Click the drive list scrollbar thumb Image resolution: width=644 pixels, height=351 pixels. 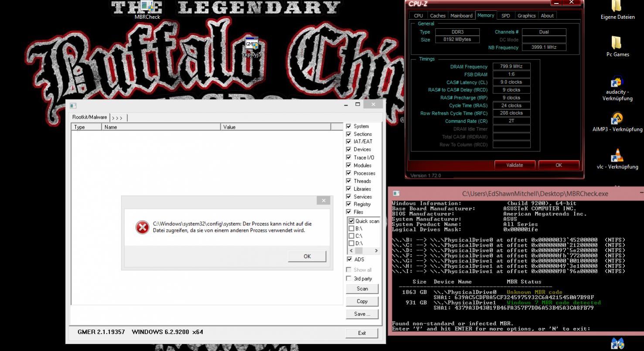coord(358,251)
